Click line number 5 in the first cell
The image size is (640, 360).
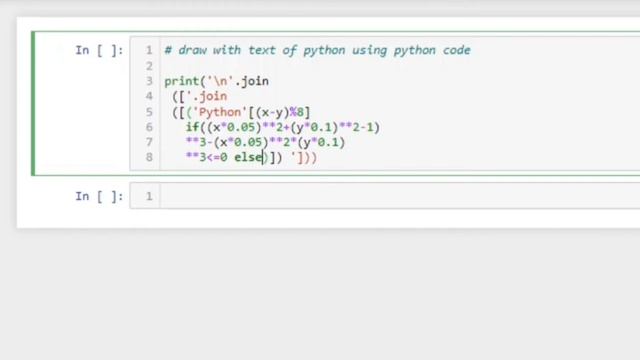[x=149, y=112]
